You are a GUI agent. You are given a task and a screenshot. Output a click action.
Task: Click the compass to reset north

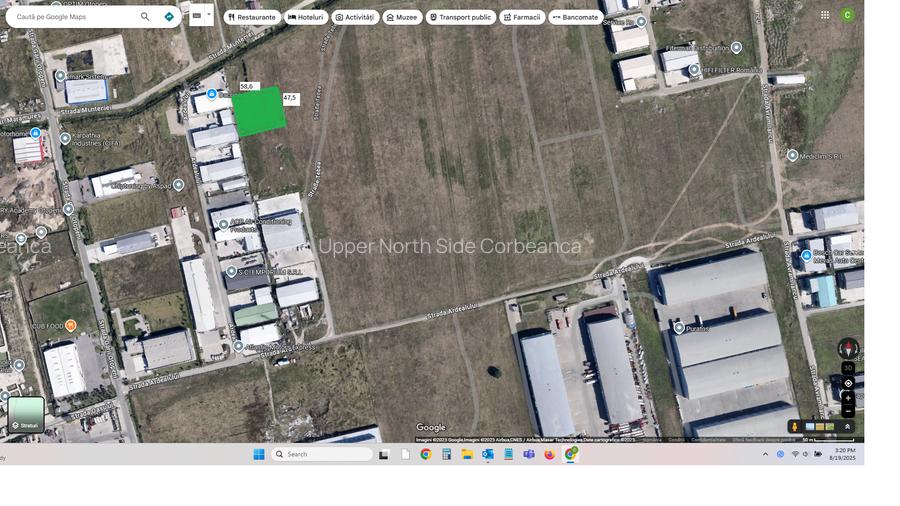coord(848,349)
